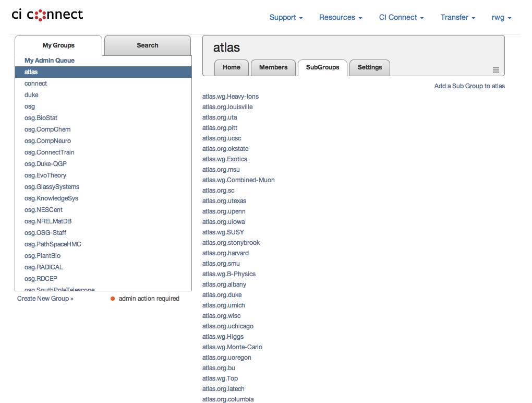Select the atlas group in the list
532x403 pixels.
103,72
